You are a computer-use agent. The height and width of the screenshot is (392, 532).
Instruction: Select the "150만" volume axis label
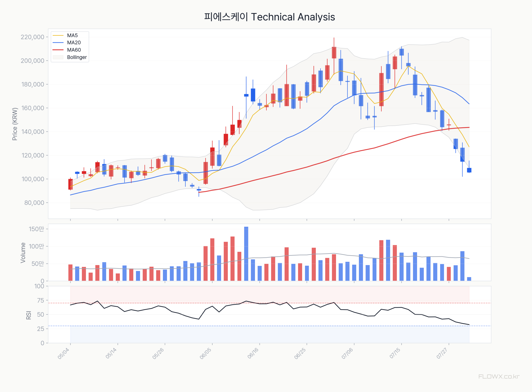tap(37, 229)
